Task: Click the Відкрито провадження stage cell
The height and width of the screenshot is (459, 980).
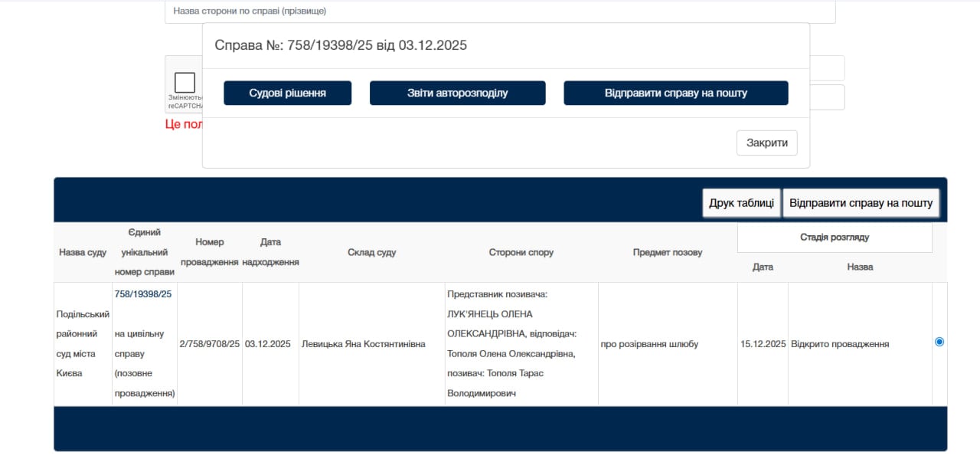Action: [840, 344]
